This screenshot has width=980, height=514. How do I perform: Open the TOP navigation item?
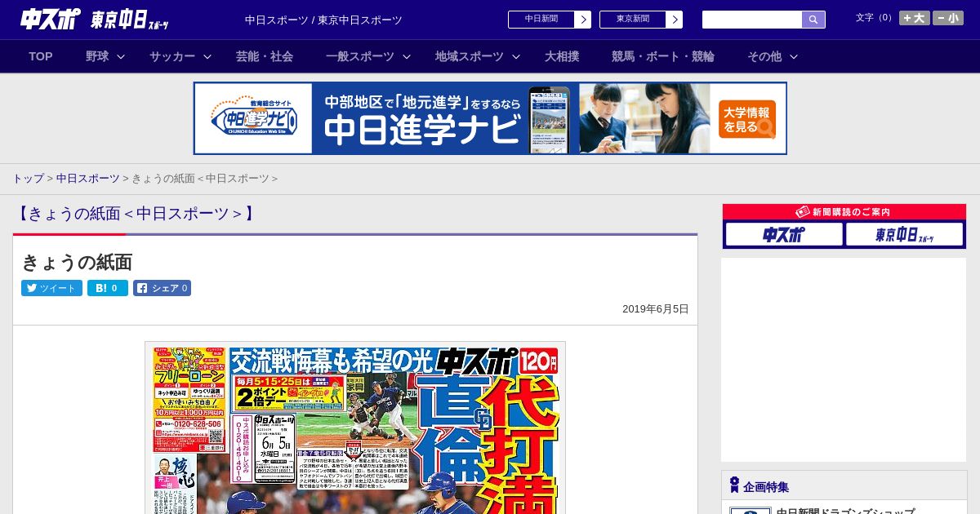coord(41,56)
